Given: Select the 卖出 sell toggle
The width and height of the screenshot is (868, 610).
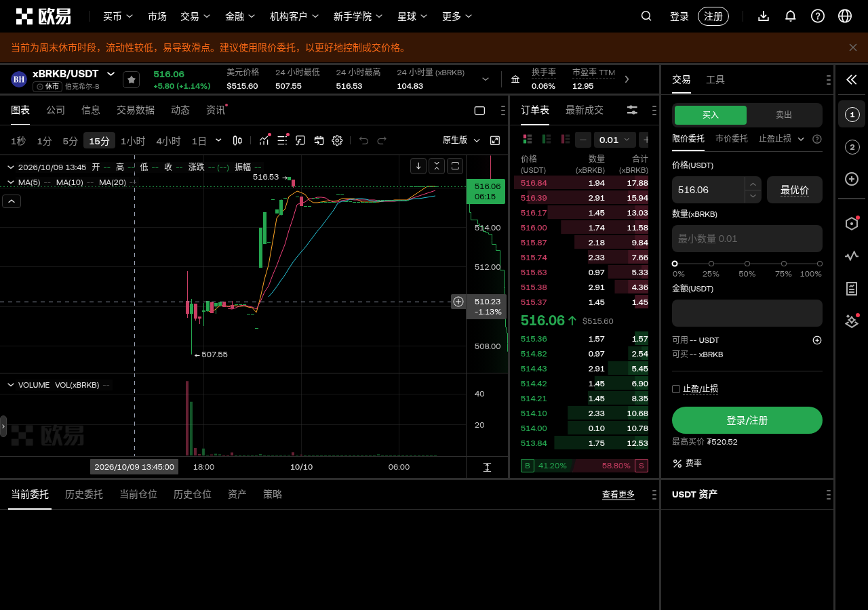Looking at the screenshot, I should [x=784, y=115].
